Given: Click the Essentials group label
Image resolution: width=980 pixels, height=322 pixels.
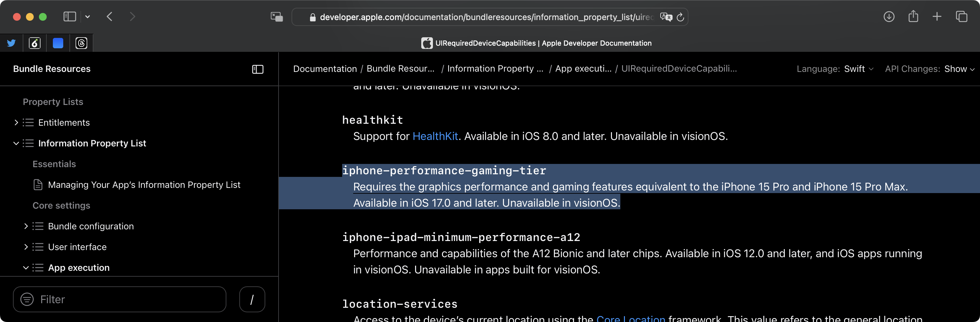Looking at the screenshot, I should pyautogui.click(x=54, y=164).
